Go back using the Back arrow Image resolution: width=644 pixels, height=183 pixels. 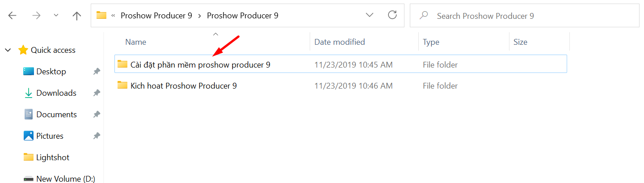tap(12, 16)
